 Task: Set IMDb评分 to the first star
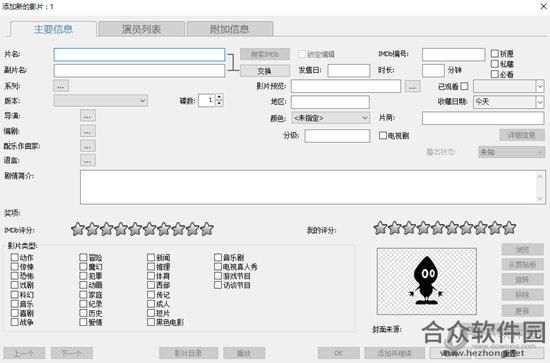tap(78, 229)
